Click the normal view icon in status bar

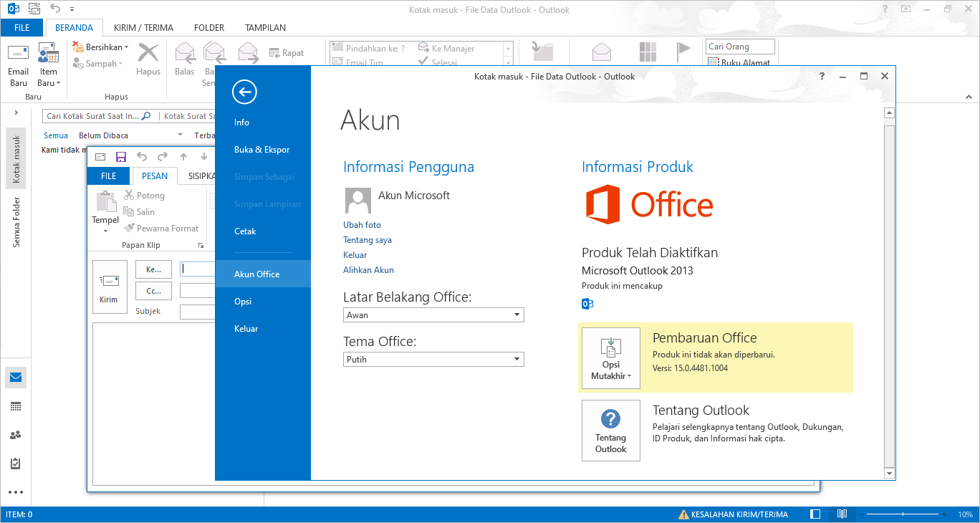click(x=816, y=514)
